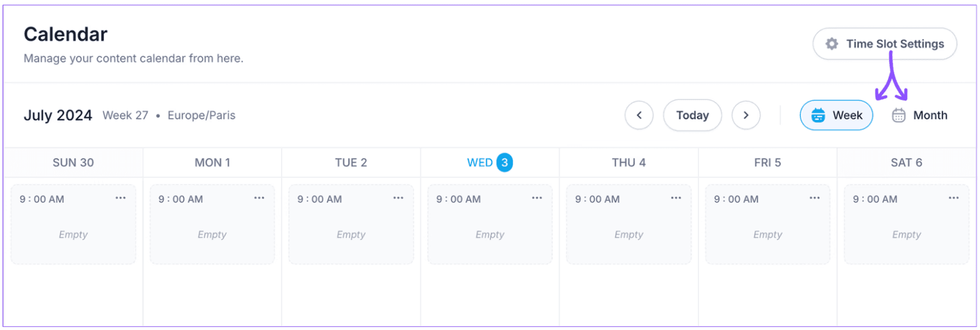Click the empty 9:00 AM slot on Monday
The width and height of the screenshot is (980, 330).
click(212, 224)
